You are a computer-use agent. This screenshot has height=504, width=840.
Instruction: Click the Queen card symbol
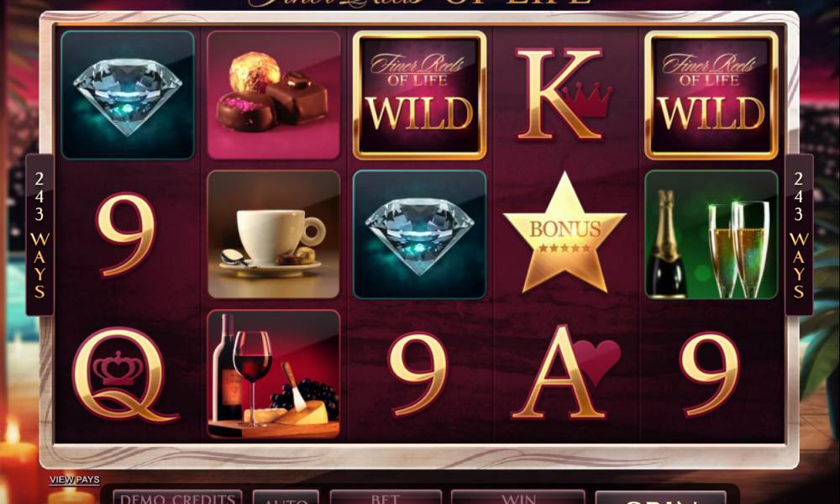pos(124,375)
